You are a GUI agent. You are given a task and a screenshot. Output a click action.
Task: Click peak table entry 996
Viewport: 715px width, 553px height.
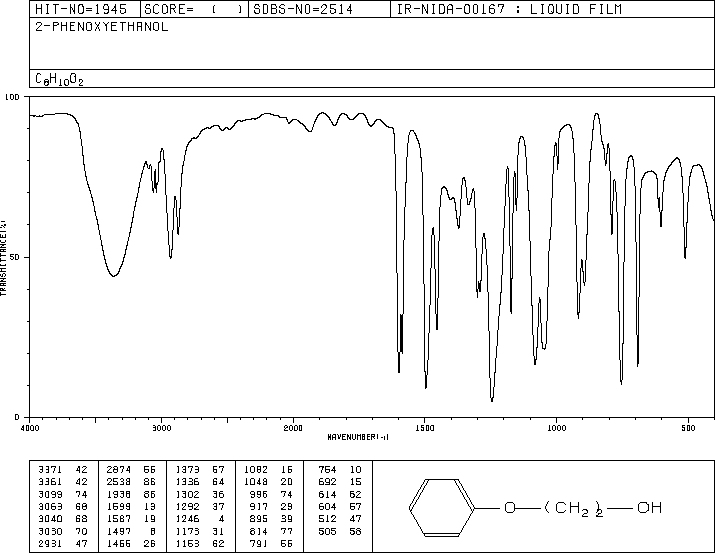point(259,494)
